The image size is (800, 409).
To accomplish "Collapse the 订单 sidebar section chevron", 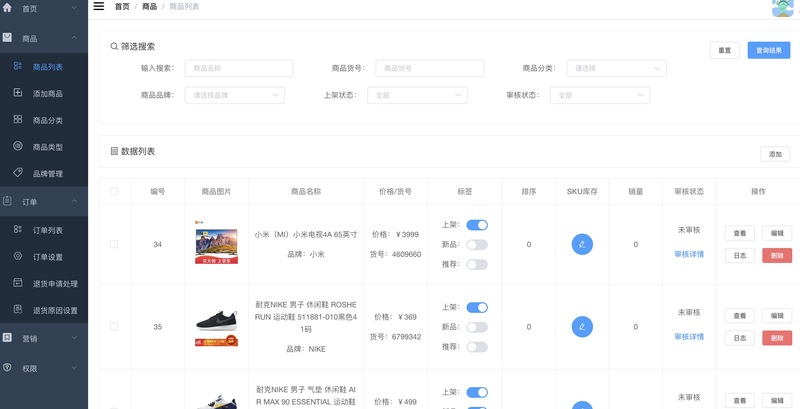I will [74, 201].
